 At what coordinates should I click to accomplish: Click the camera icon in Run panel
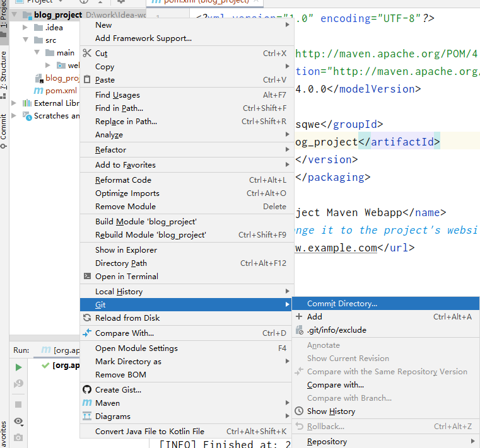click(x=18, y=437)
